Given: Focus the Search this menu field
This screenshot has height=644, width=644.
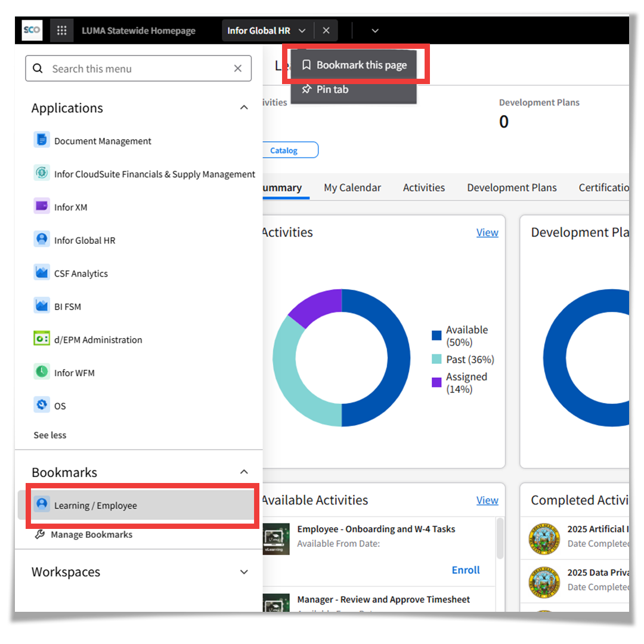Looking at the screenshot, I should [138, 69].
